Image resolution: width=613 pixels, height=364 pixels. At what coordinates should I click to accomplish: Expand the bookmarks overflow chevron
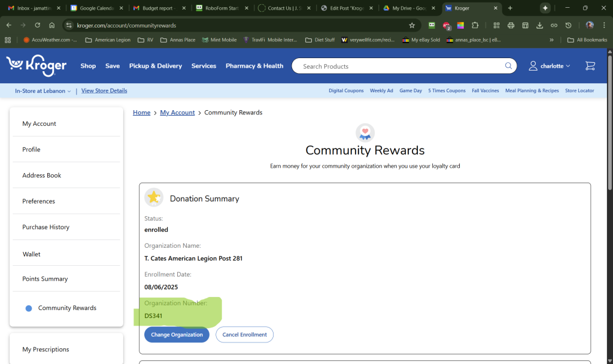click(x=551, y=40)
